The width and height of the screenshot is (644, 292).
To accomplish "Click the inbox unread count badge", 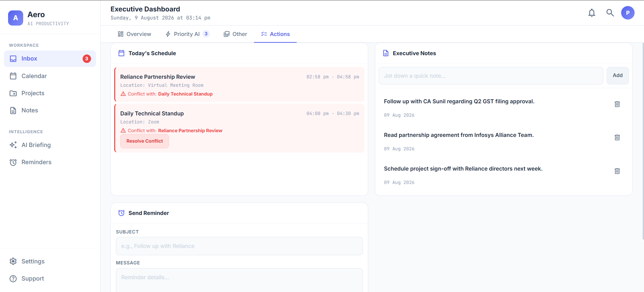I will click(87, 59).
